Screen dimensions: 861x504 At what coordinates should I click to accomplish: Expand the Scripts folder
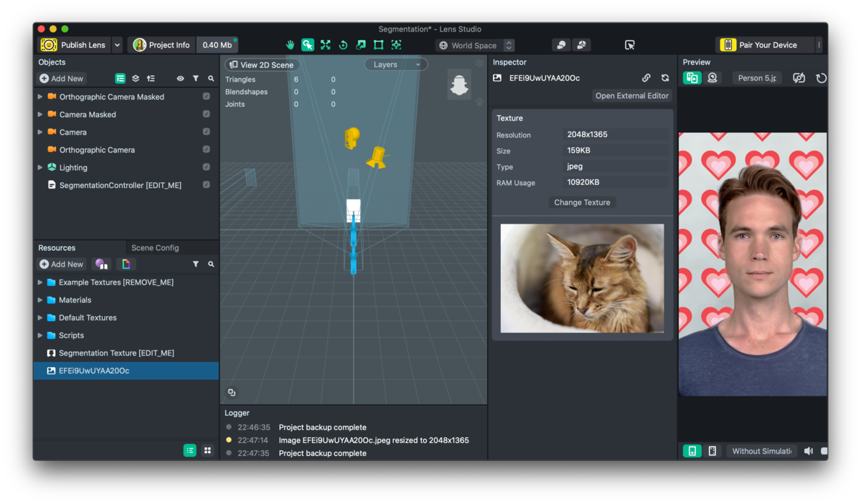coord(40,335)
